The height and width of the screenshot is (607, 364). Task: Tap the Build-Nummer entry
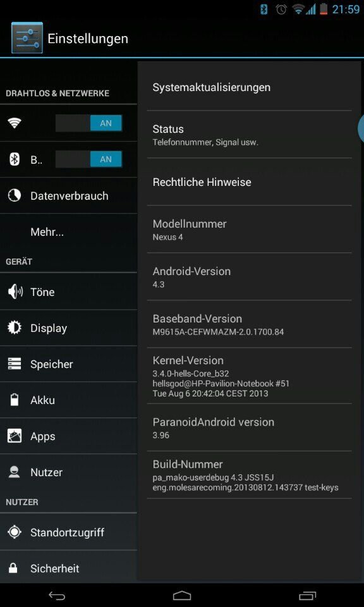pos(249,475)
